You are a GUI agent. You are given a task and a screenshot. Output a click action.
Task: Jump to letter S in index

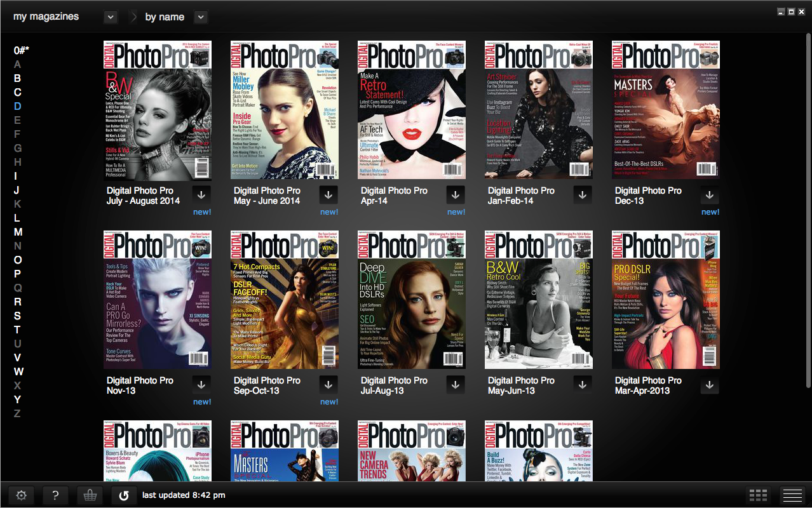tap(18, 316)
